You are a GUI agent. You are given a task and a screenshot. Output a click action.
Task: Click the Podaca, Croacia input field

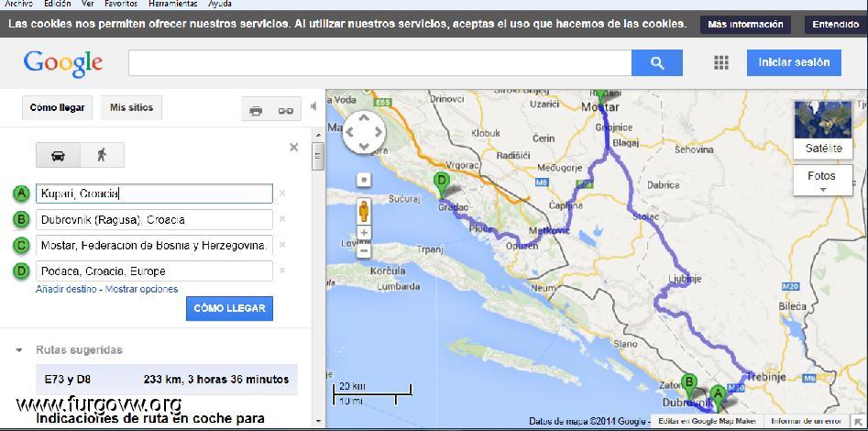[154, 271]
